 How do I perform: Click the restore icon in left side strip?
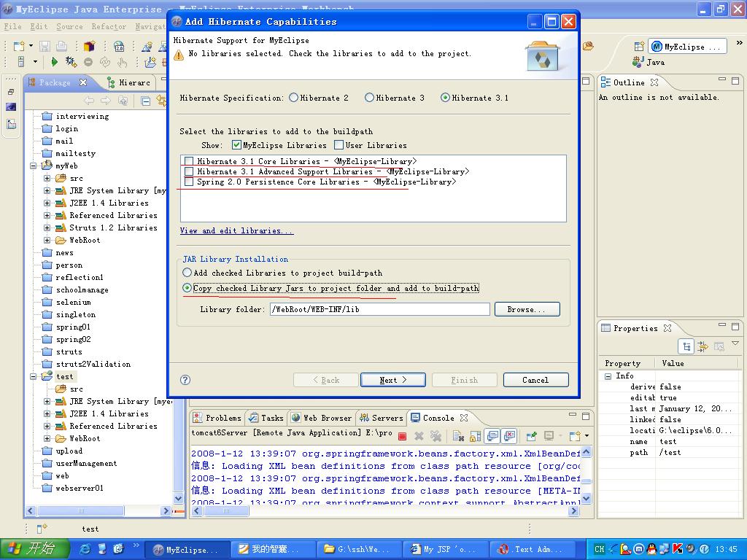(x=11, y=91)
